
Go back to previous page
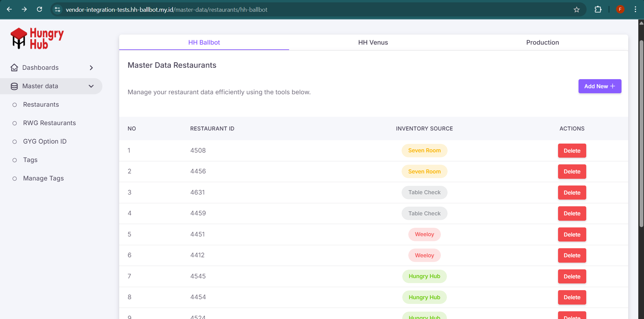[x=9, y=9]
